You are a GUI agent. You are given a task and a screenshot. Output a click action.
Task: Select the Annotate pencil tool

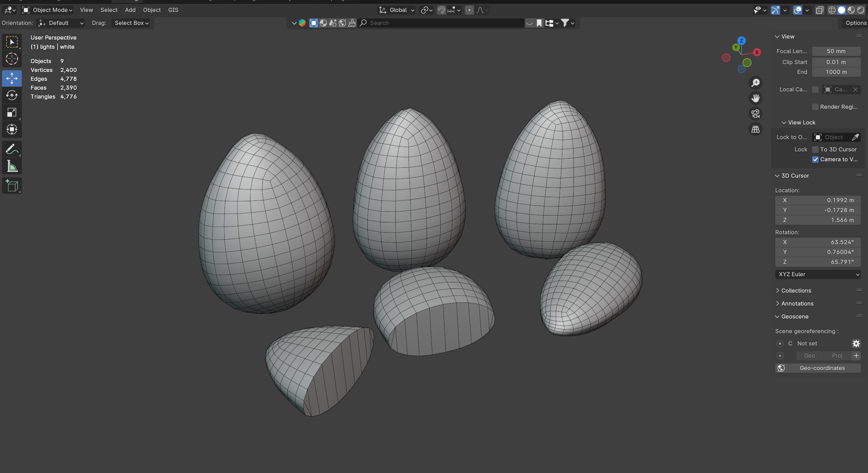pos(12,149)
